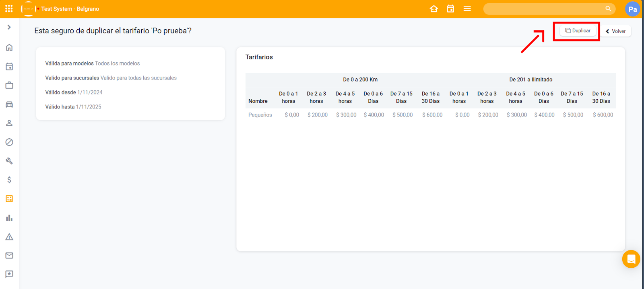Image resolution: width=644 pixels, height=289 pixels.
Task: Open the vehicles car icon in sidebar
Action: tap(9, 105)
